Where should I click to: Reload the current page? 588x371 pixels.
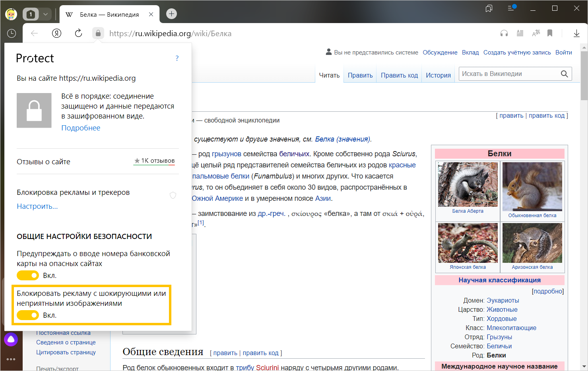[78, 33]
